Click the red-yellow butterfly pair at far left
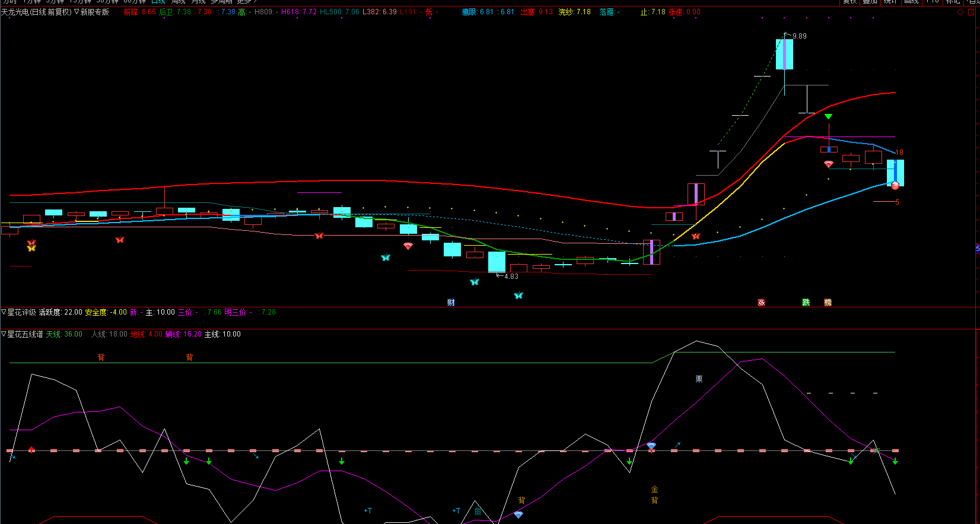 31,245
